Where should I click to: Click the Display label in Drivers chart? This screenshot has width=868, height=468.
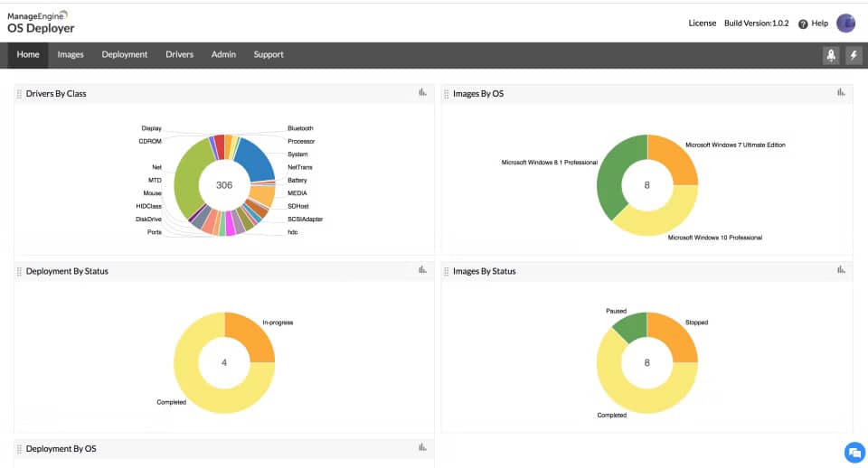[x=151, y=128]
